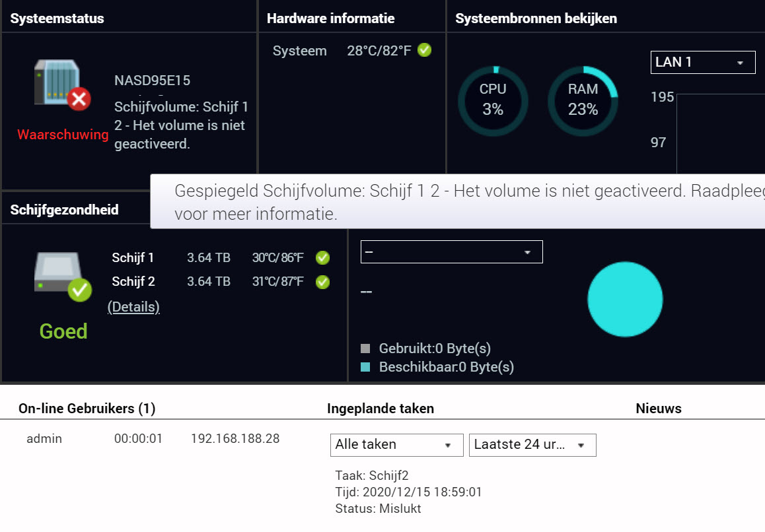Click the hard drive health icon
Image resolution: width=765 pixels, height=532 pixels.
tap(62, 275)
